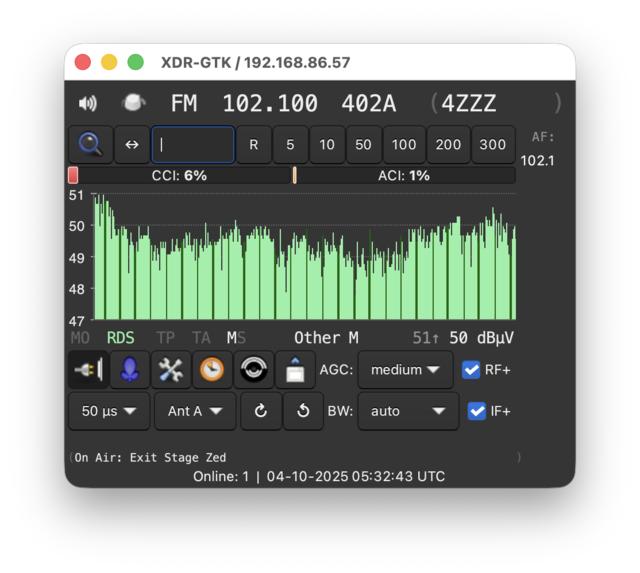Open settings with wrench and screwdriver icon
The height and width of the screenshot is (573, 640).
click(171, 370)
